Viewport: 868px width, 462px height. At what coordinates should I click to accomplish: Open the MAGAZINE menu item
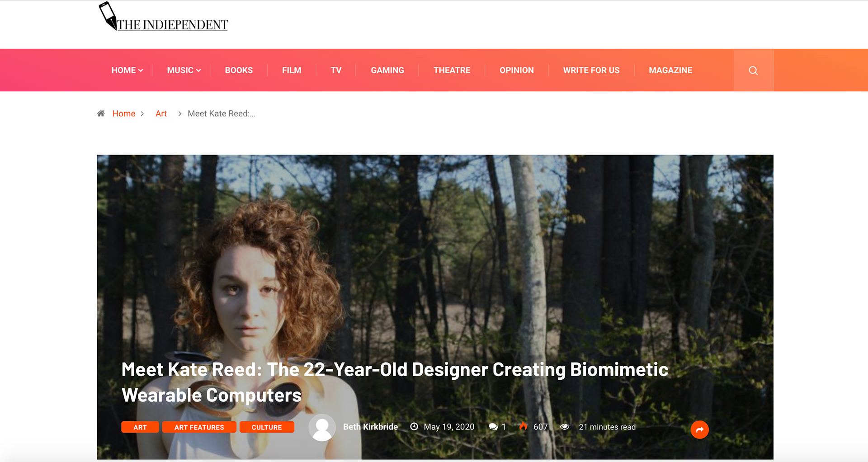pos(670,70)
